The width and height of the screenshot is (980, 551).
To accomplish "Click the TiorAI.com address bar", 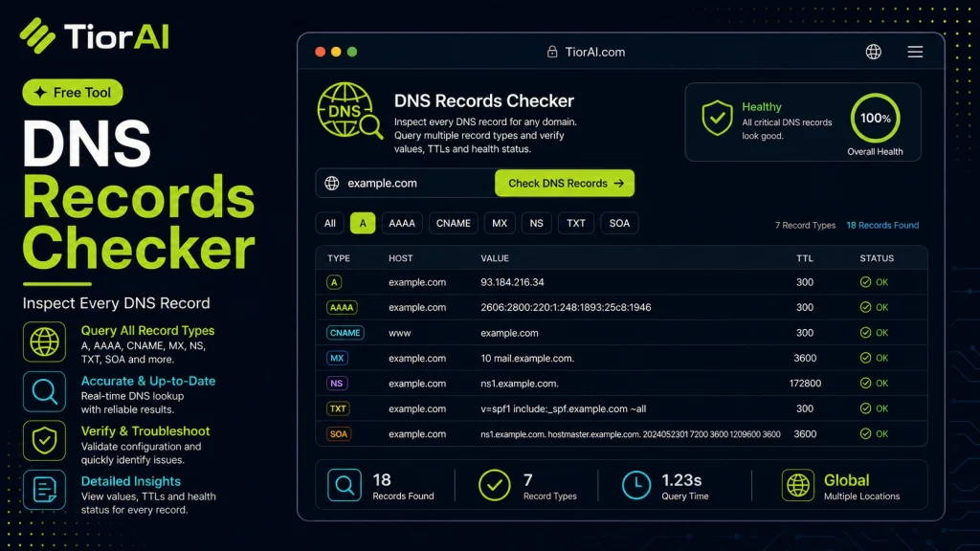I will [587, 52].
